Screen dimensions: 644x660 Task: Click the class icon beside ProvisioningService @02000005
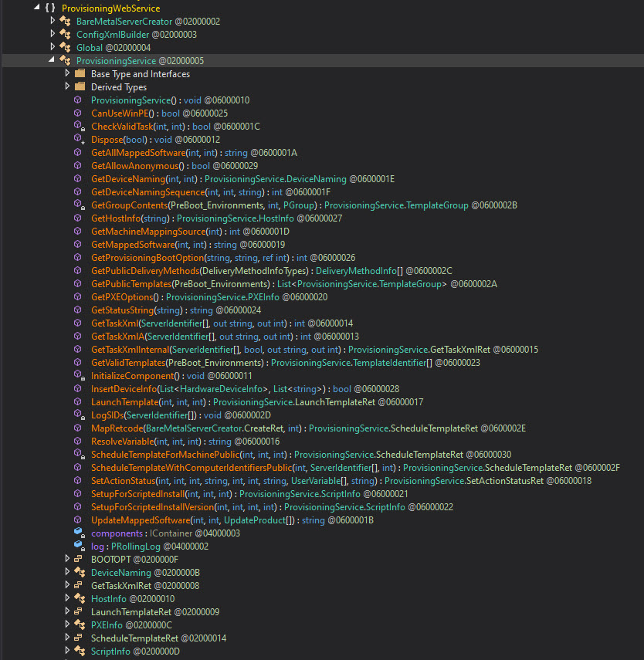point(66,60)
